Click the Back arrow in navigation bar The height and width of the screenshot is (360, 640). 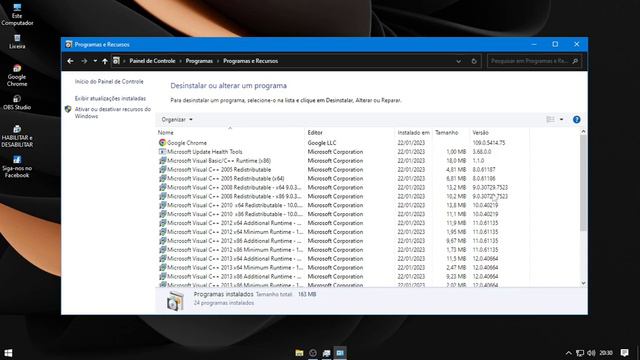[70, 61]
